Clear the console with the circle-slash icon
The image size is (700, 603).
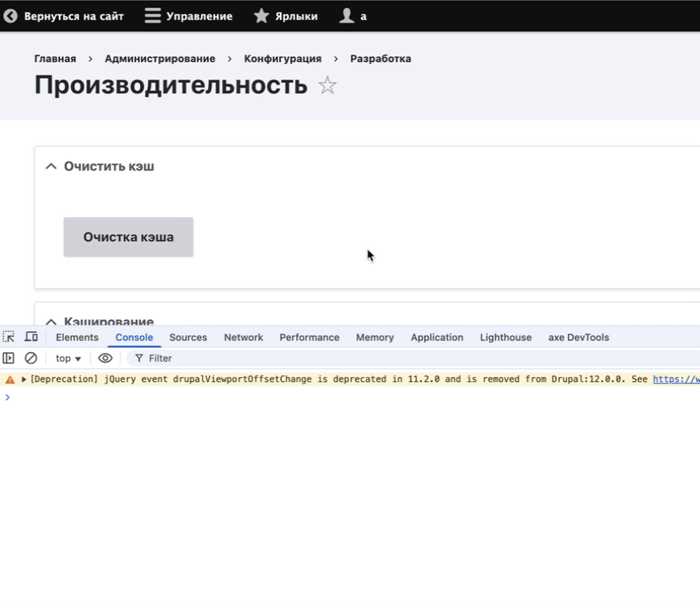click(x=31, y=358)
